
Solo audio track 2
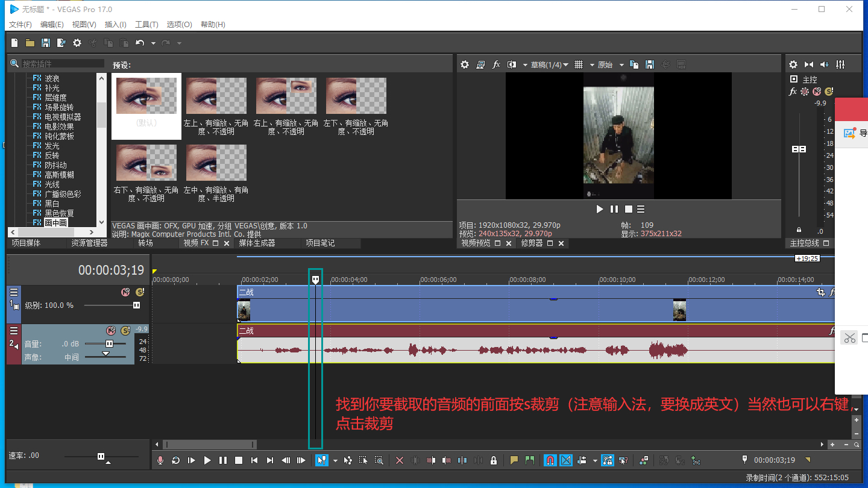click(125, 331)
